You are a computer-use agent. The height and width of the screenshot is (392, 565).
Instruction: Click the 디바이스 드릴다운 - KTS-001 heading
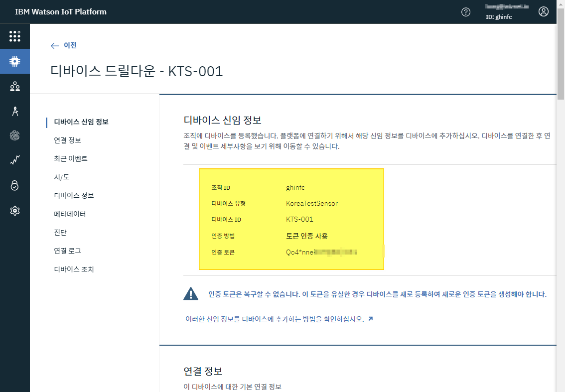pos(137,71)
